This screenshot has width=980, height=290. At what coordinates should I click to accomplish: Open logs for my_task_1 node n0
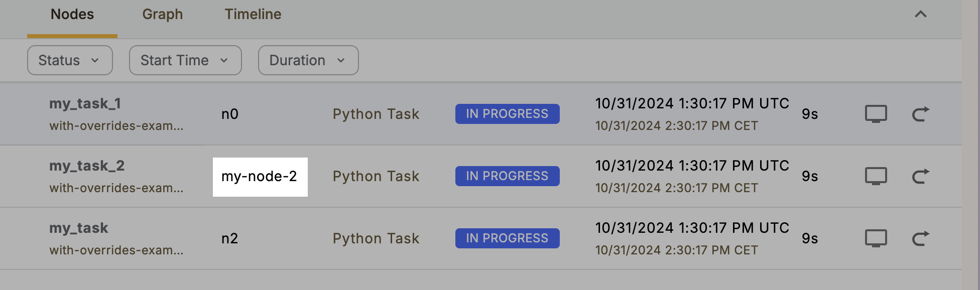(x=876, y=114)
